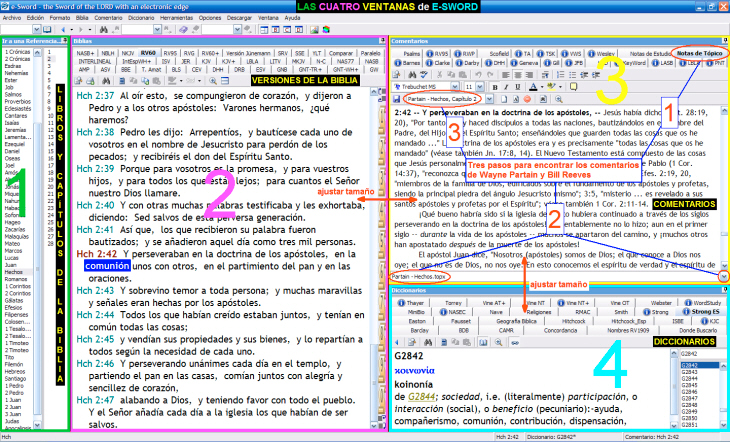This screenshot has height=442, width=730.
Task: Toggle italic in the commentary editor
Action: click(506, 87)
